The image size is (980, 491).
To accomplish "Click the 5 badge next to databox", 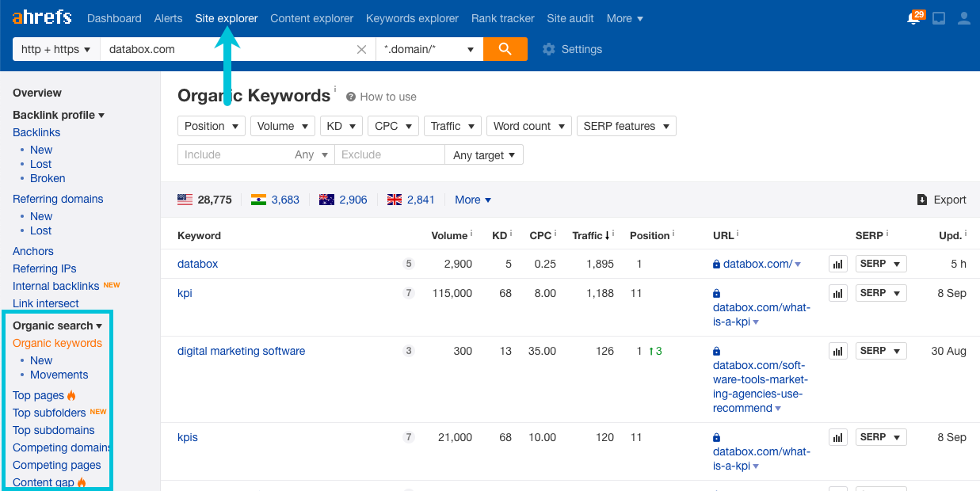I will coord(409,264).
